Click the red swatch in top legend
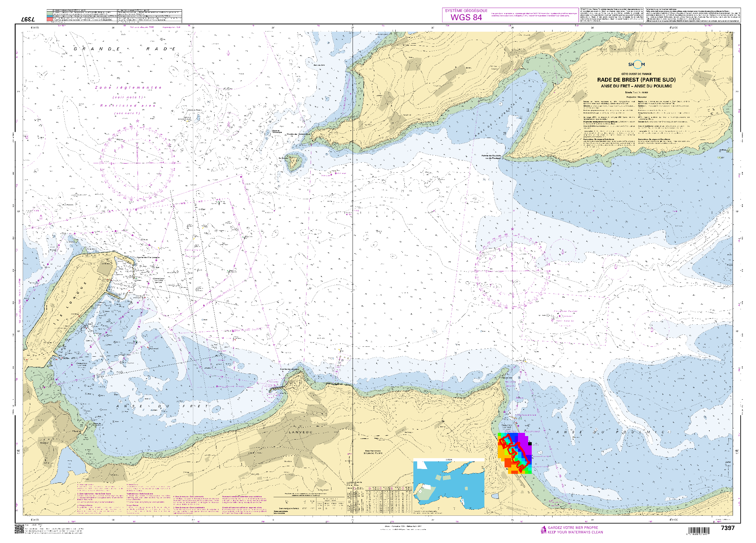This screenshot has width=756, height=543. 50,20
